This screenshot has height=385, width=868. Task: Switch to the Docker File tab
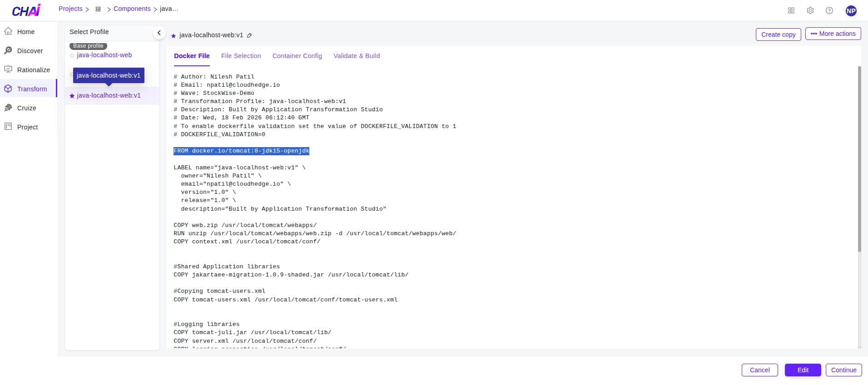(192, 56)
